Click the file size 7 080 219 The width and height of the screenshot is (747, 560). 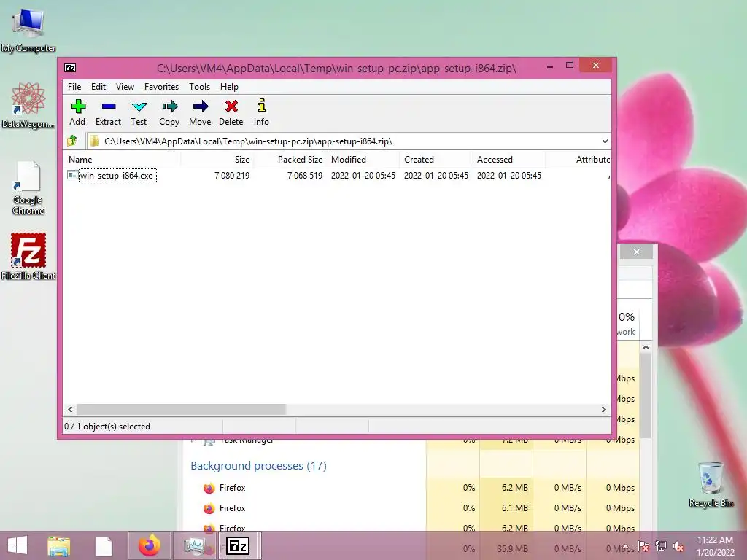point(232,176)
